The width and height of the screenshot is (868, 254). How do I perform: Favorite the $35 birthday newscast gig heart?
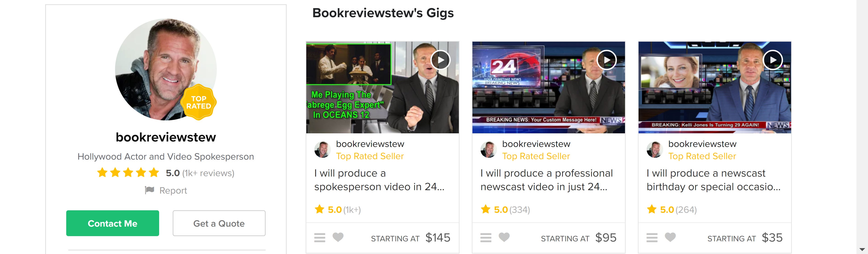pos(670,237)
